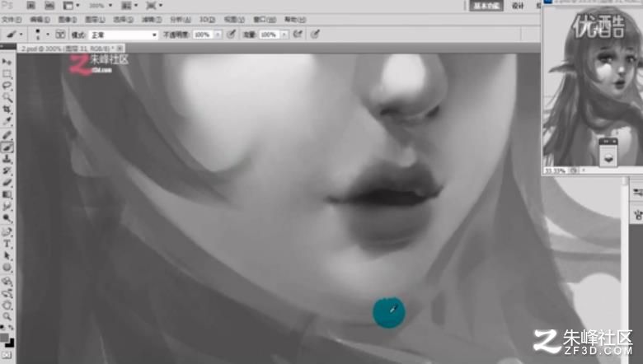Select the 3D Camera Rotate tool
The width and height of the screenshot is (643, 364).
tap(7, 293)
